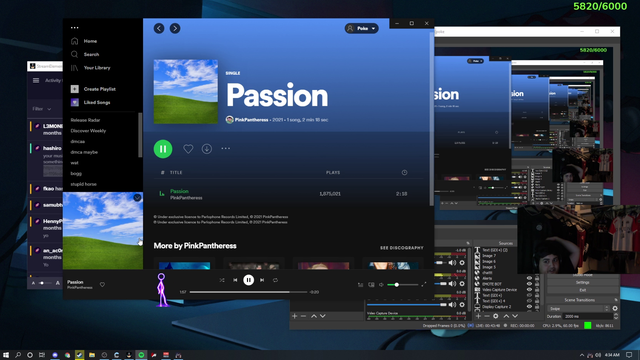The image size is (640, 360).
Task: Show hidden system tray icons
Action: (582, 355)
